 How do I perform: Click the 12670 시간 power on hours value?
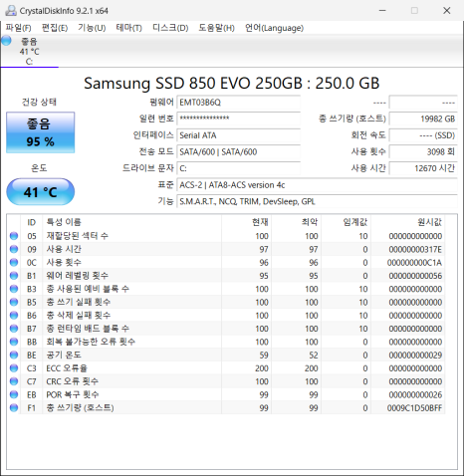[x=423, y=168]
